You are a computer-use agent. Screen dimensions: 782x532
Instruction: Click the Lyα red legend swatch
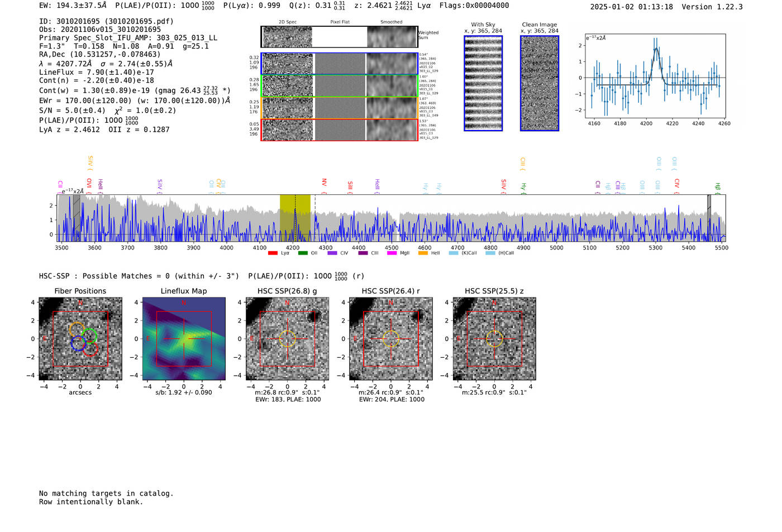(273, 253)
